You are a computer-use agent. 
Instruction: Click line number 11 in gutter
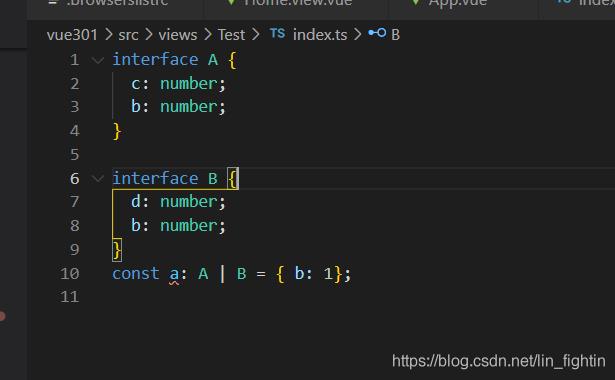(70, 297)
